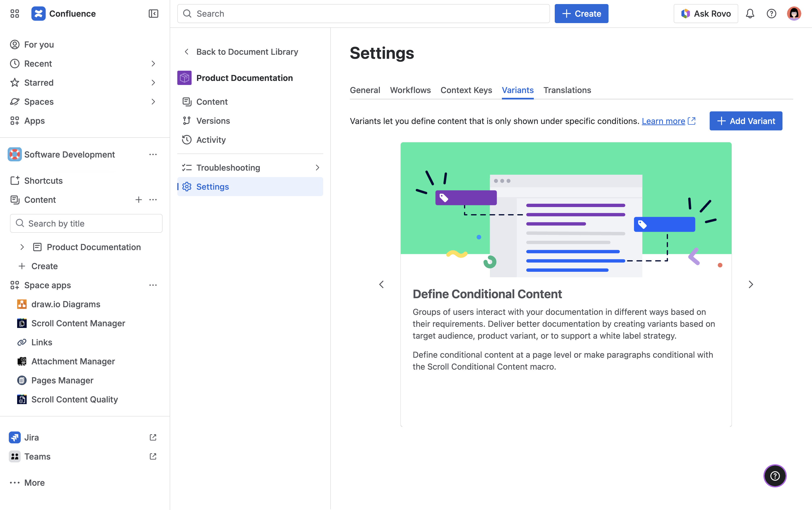The width and height of the screenshot is (812, 510).
Task: Open draw.io Diagrams space app
Action: pos(66,304)
